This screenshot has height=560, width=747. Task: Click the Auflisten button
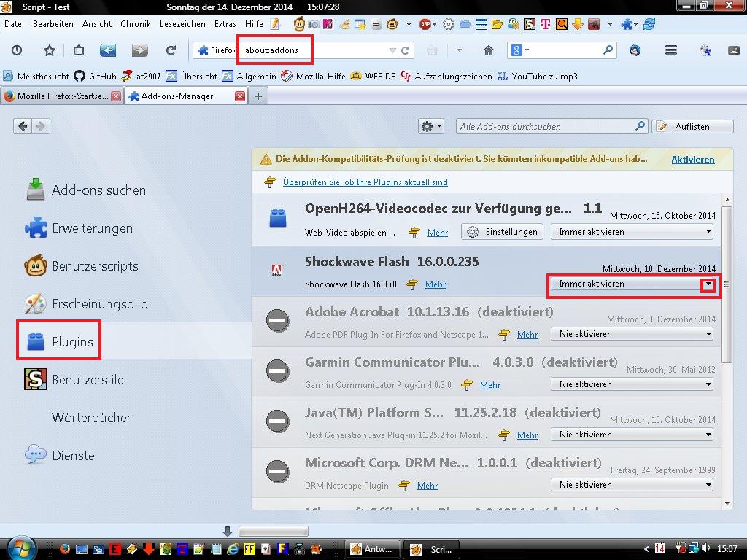tap(692, 126)
